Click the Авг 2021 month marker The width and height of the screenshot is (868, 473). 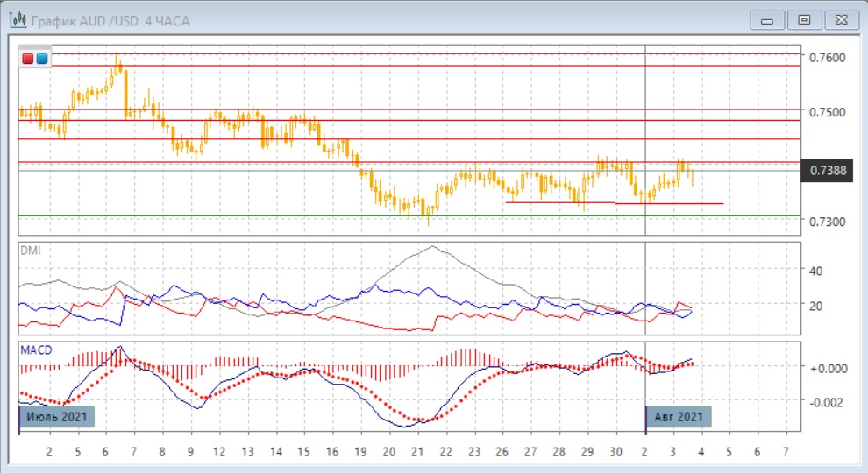coord(678,417)
